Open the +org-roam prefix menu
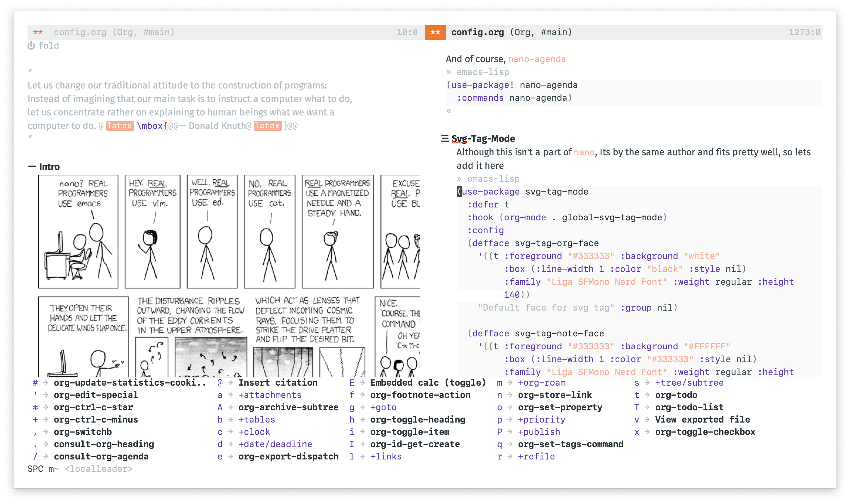 coord(542,383)
